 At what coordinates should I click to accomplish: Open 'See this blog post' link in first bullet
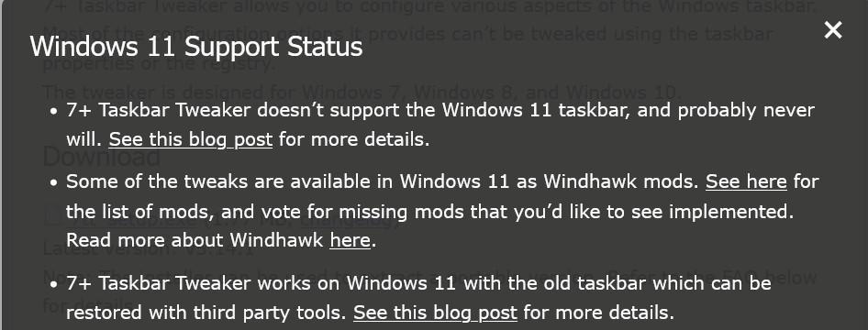tap(191, 139)
